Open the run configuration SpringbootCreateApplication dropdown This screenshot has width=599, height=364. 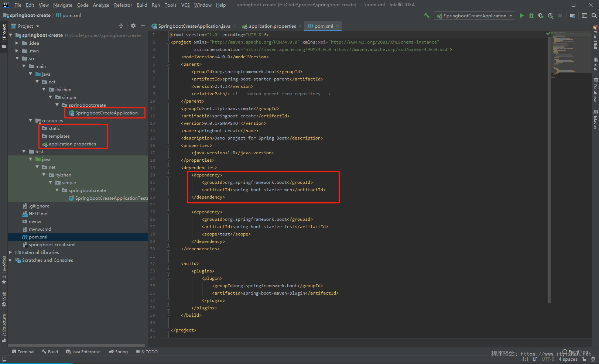[x=475, y=16]
